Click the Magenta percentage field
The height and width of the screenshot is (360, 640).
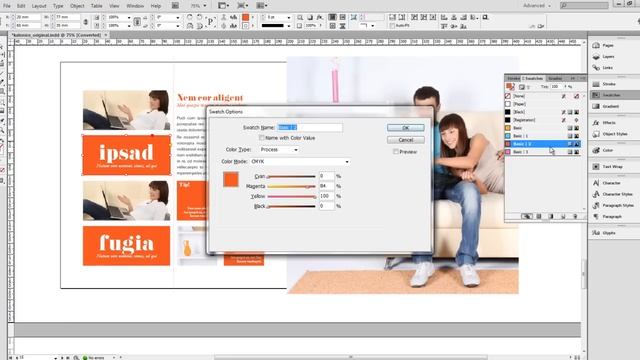327,186
